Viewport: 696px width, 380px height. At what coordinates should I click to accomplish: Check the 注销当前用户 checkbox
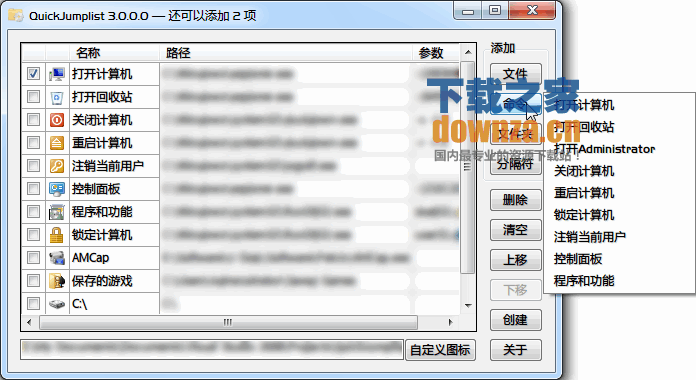pyautogui.click(x=33, y=166)
